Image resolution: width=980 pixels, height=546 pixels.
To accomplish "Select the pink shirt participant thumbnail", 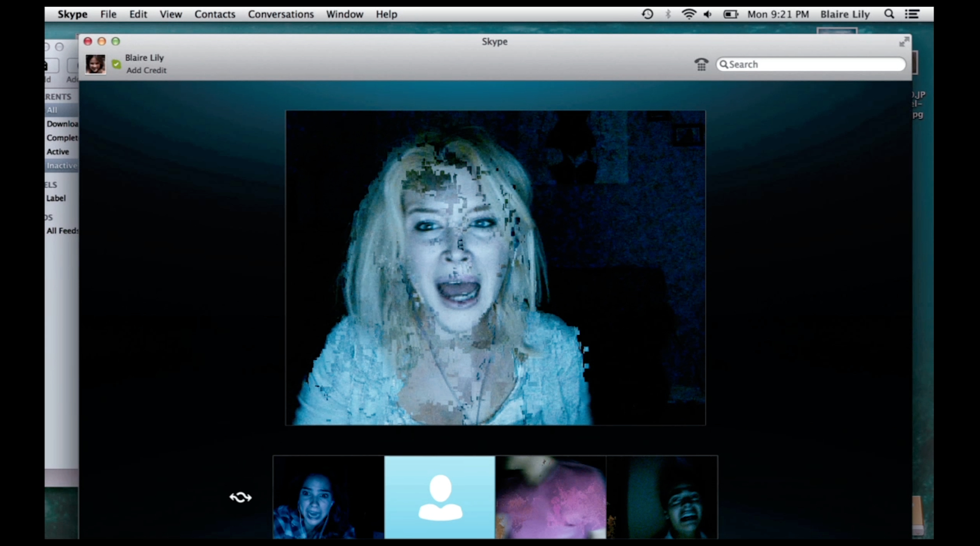I will pyautogui.click(x=551, y=498).
